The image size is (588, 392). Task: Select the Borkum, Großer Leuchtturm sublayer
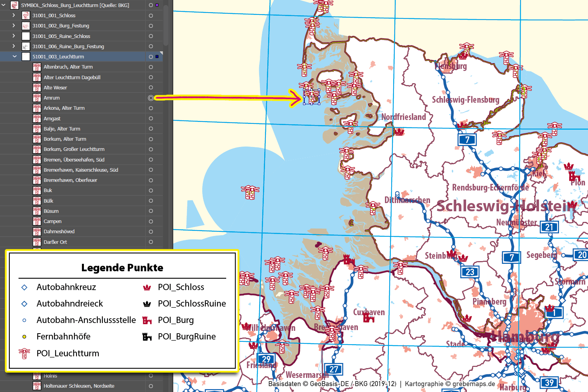[74, 149]
